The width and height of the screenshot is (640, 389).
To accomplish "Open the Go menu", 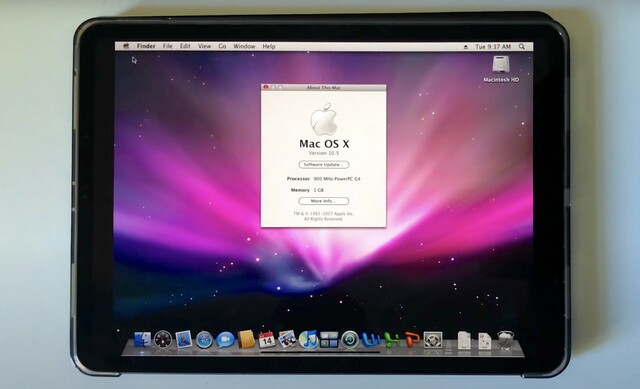I will (x=222, y=47).
